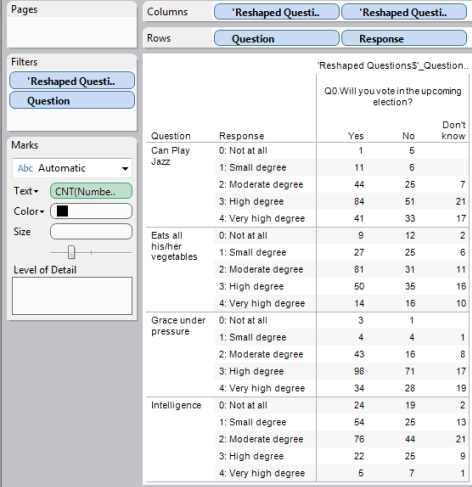Click the value 51 in No column

pyautogui.click(x=410, y=202)
